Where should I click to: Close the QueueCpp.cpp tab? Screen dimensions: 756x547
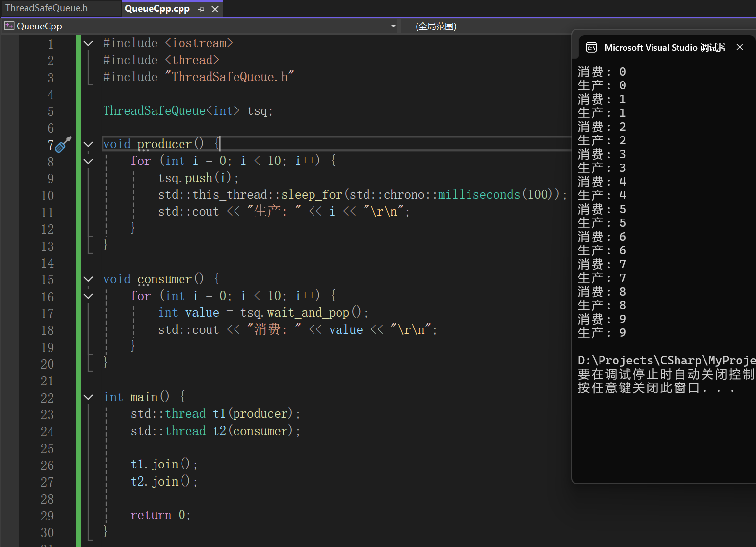click(x=215, y=9)
